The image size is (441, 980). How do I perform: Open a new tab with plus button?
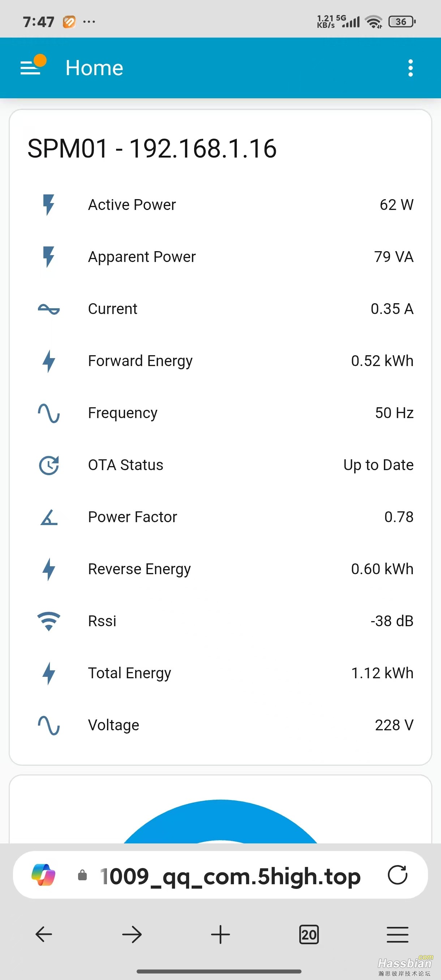[x=220, y=934]
